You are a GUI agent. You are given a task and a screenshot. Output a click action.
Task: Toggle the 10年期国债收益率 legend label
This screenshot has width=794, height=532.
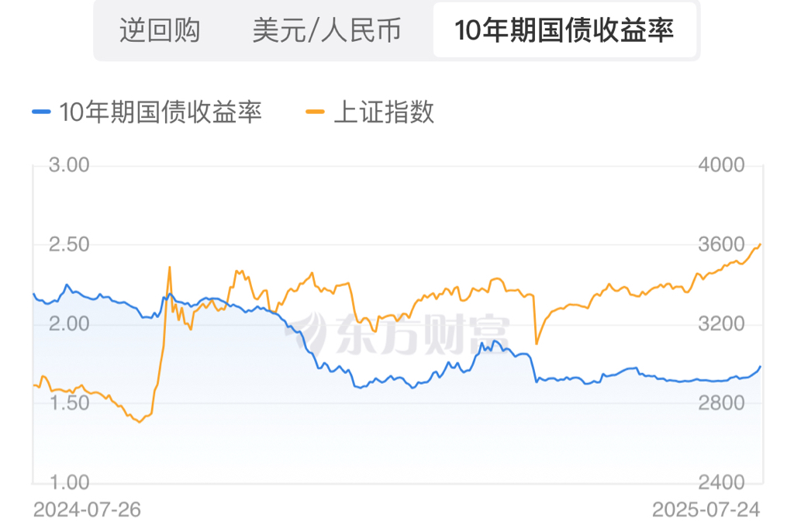coord(161,112)
